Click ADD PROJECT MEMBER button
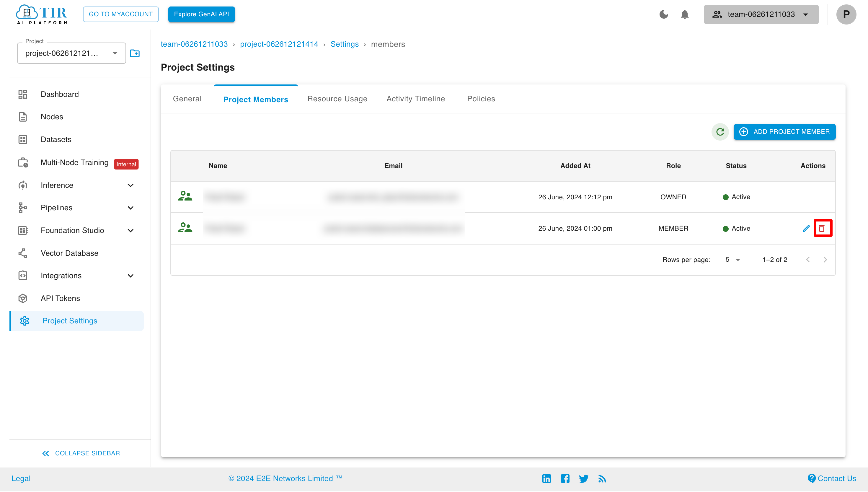The width and height of the screenshot is (868, 492). [x=784, y=132]
